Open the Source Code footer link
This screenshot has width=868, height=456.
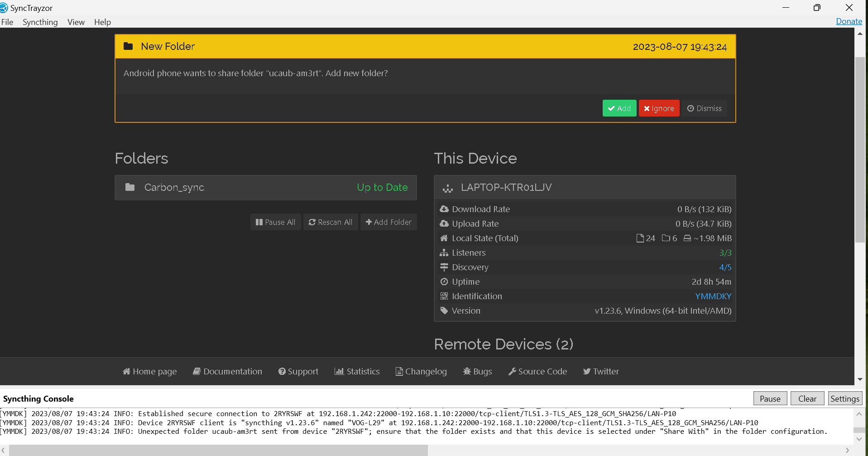point(537,371)
